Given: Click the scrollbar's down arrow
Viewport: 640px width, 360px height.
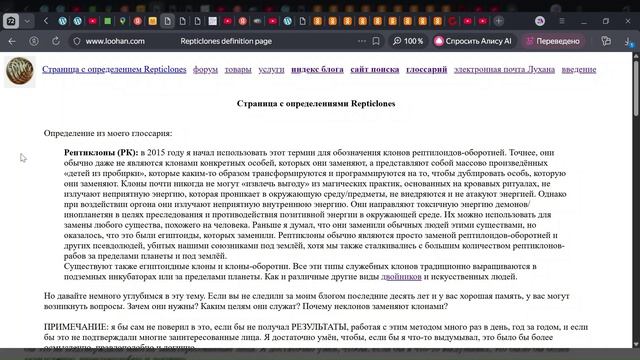Looking at the screenshot, I should (636, 344).
